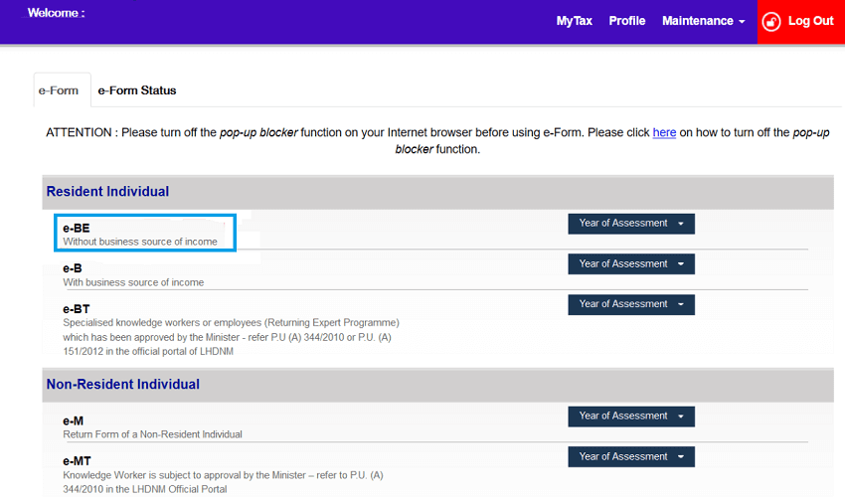Select the e-BE form title
The width and height of the screenshot is (845, 504).
(x=77, y=228)
